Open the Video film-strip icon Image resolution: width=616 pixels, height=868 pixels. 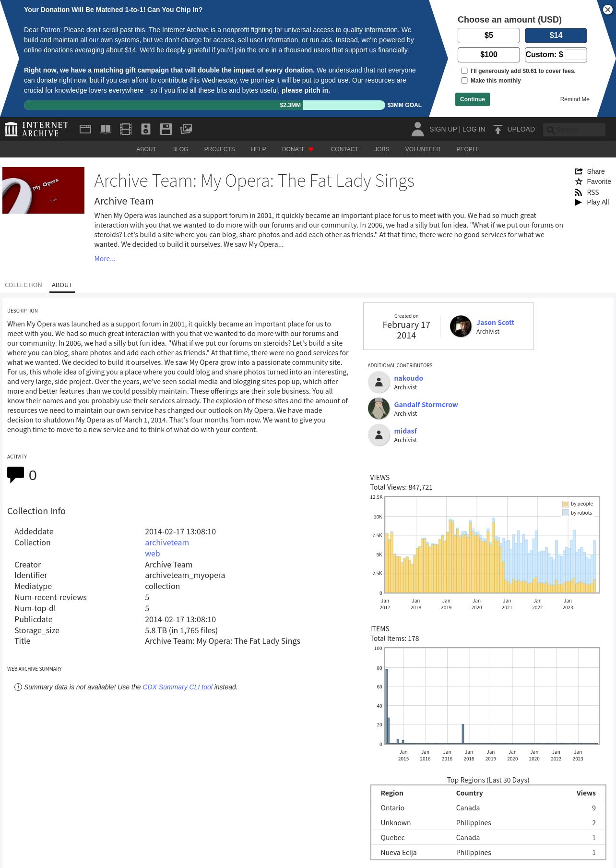126,129
